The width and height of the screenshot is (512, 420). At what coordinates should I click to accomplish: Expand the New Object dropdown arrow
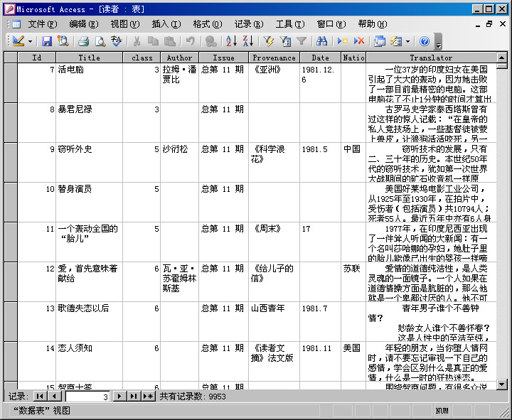[408, 42]
